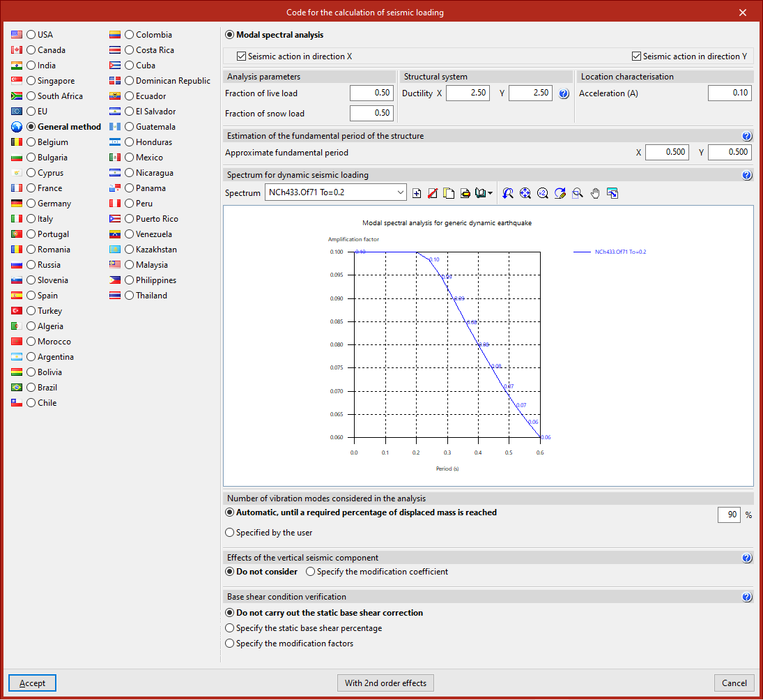Click the zoom window magnifier icon
Viewport: 763px width, 700px height.
pos(578,193)
